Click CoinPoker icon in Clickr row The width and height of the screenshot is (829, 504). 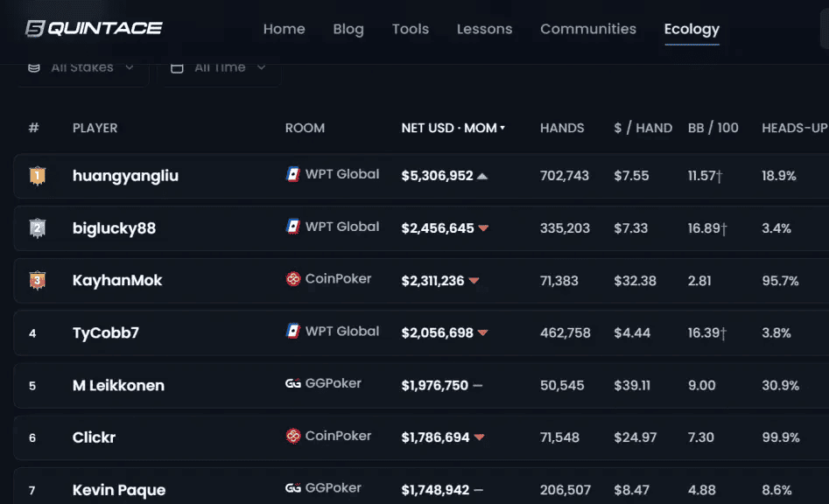pyautogui.click(x=293, y=436)
